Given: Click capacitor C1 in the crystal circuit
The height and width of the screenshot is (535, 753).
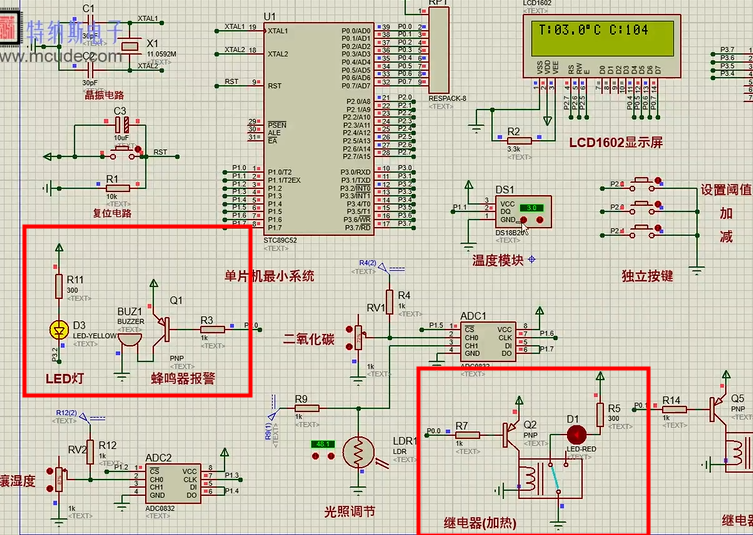Looking at the screenshot, I should (88, 22).
